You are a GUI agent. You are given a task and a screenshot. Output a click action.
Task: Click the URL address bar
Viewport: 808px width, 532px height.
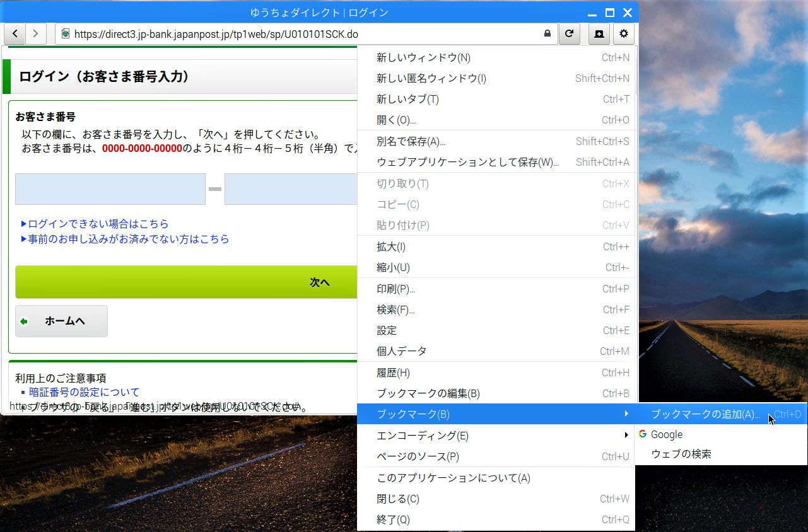click(x=306, y=33)
